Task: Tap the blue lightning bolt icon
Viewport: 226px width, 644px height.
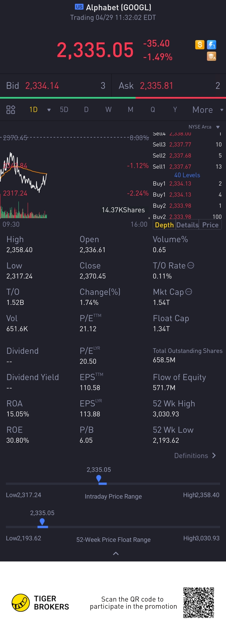Action: tap(212, 45)
